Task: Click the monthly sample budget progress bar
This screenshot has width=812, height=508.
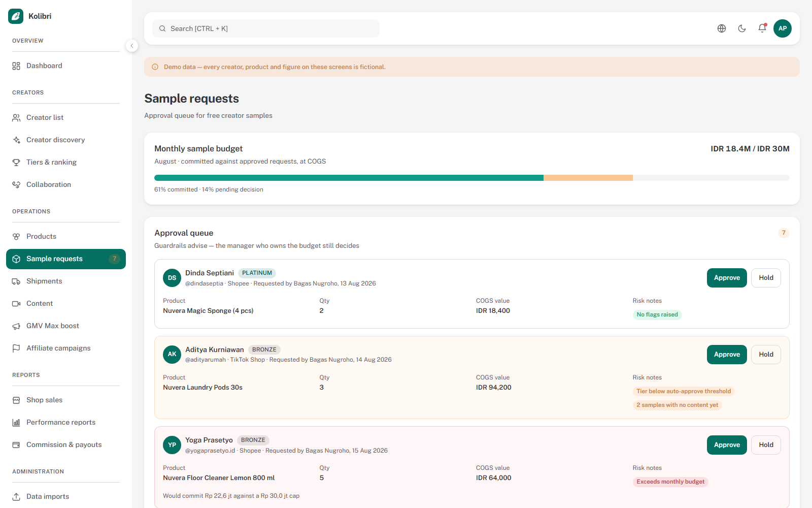Action: [x=472, y=178]
